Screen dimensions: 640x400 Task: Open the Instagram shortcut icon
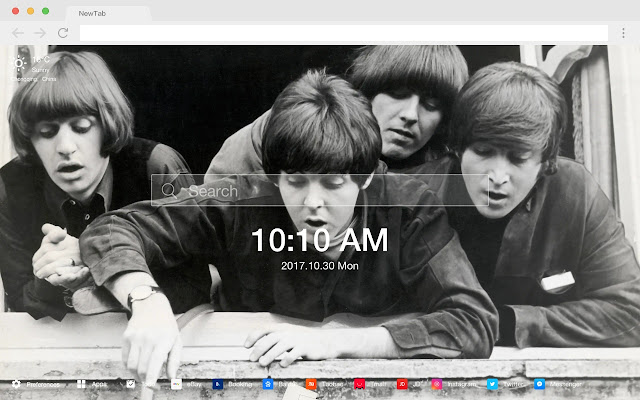pyautogui.click(x=437, y=384)
